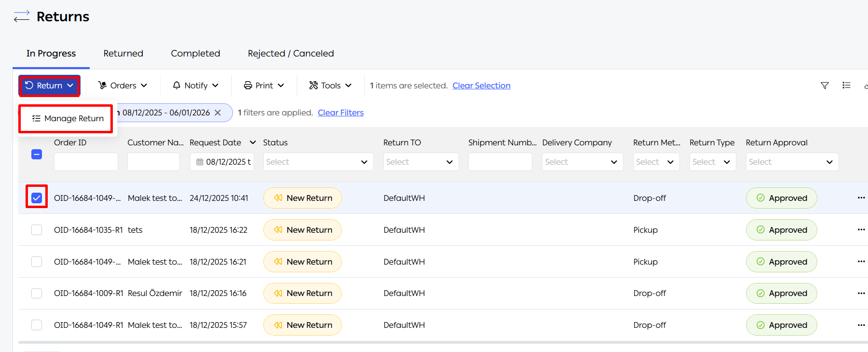
Task: Click the Returns page arrows icon
Action: click(22, 16)
